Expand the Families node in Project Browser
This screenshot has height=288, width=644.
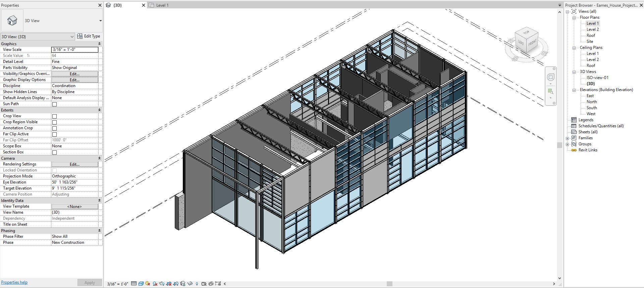point(568,138)
